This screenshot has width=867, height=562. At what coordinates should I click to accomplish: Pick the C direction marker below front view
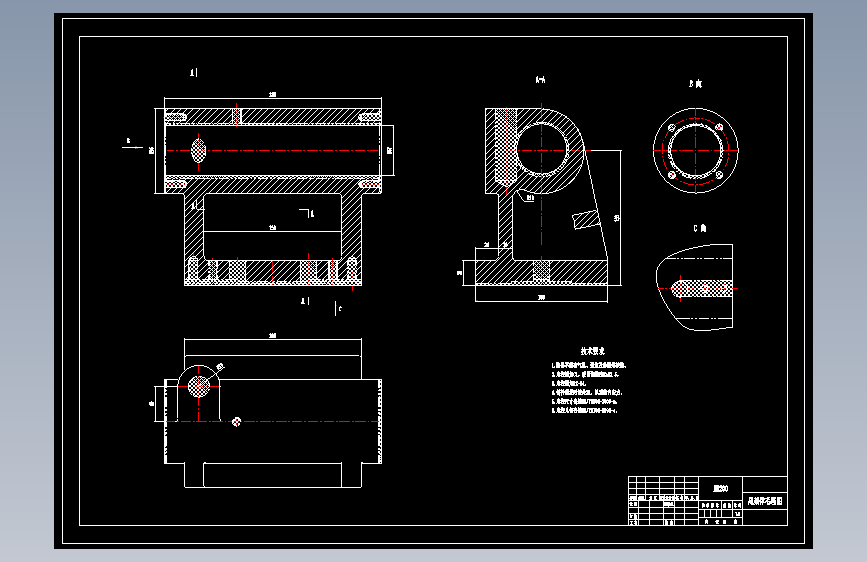(x=338, y=309)
